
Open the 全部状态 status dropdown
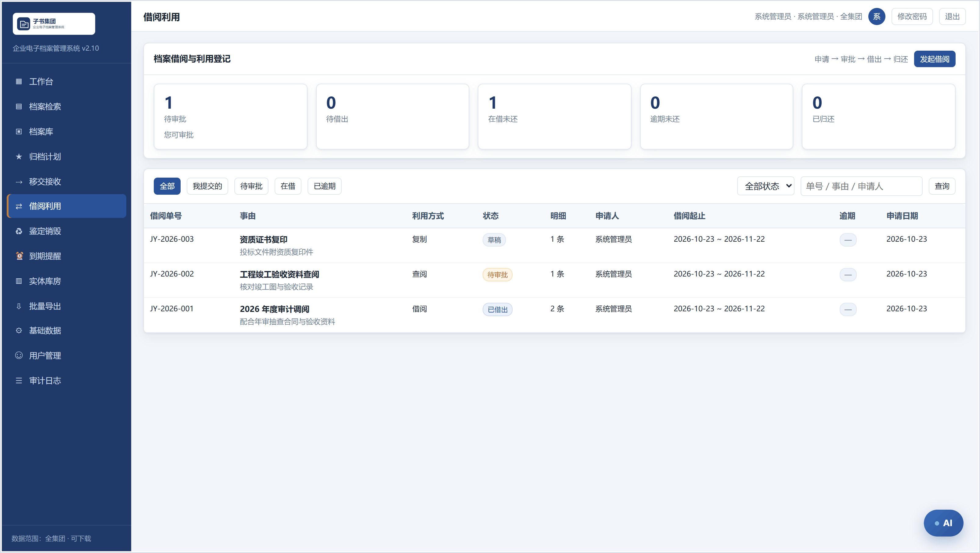pyautogui.click(x=766, y=186)
